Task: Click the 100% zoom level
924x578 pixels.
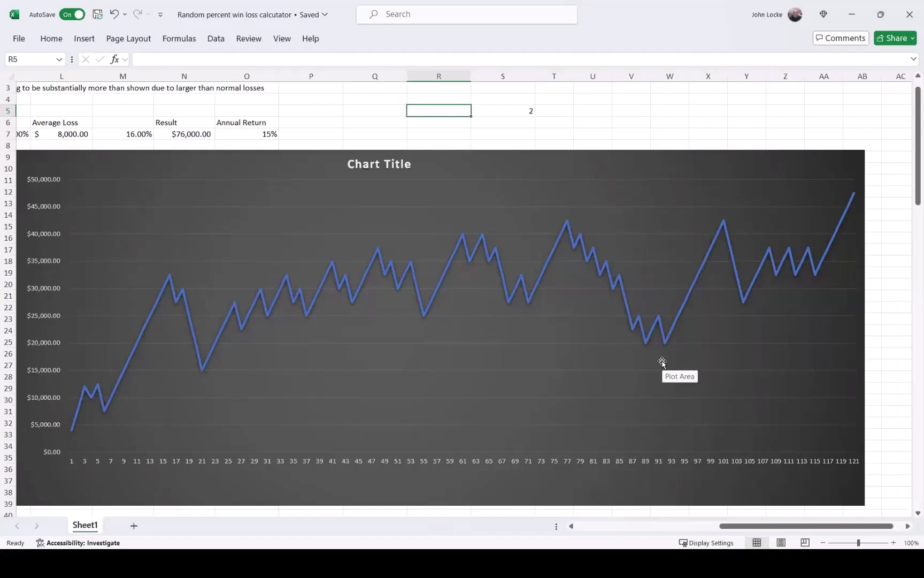Action: point(911,543)
